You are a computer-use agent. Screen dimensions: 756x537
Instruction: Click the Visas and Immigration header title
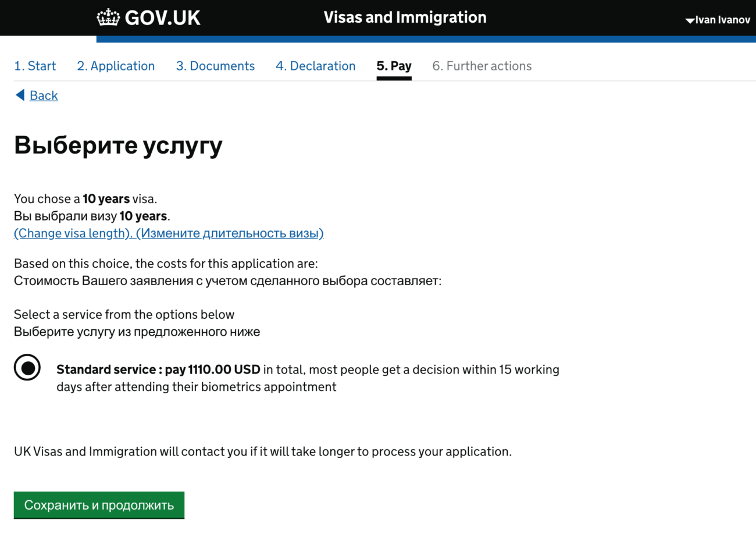(405, 17)
